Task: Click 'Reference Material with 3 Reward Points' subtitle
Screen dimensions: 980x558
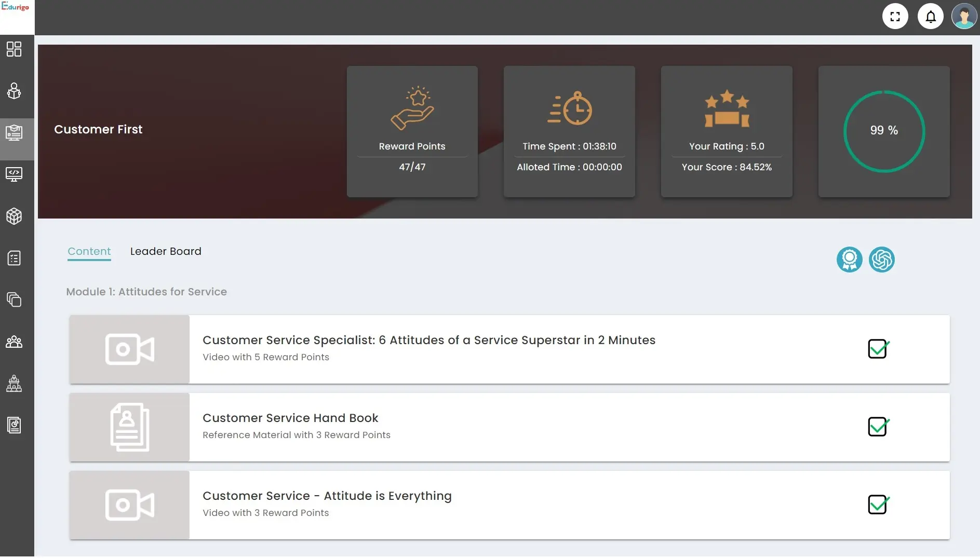Action: click(x=297, y=435)
